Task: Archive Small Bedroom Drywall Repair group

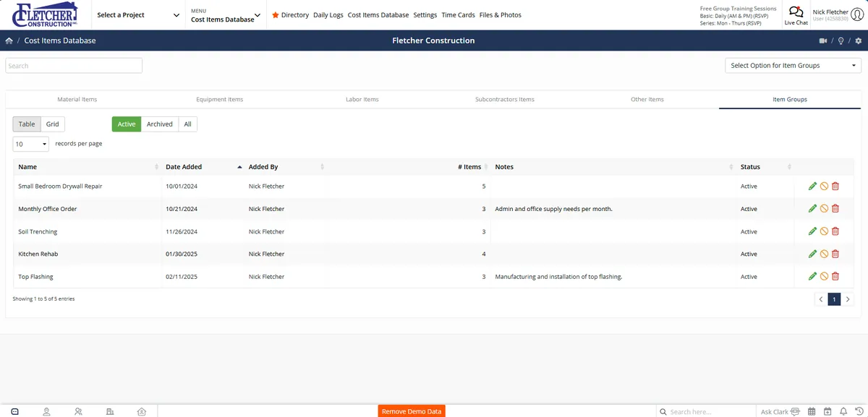Action: pos(824,186)
